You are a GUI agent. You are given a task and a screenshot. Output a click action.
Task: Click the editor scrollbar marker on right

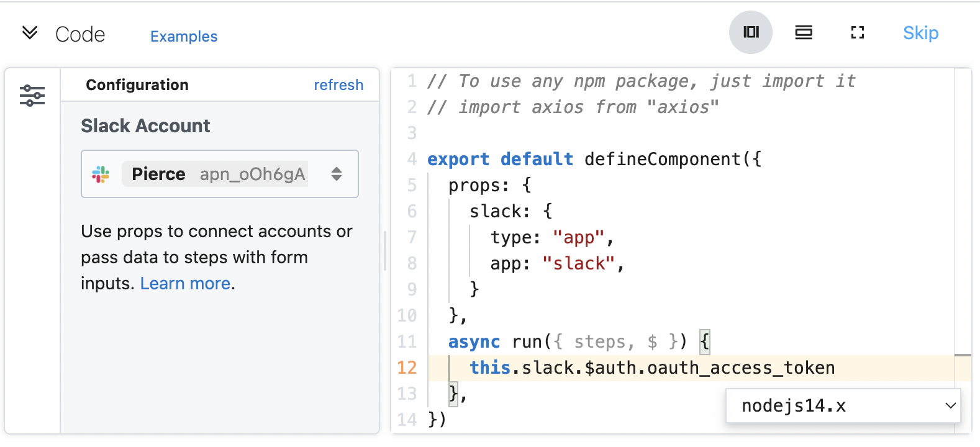(x=963, y=355)
